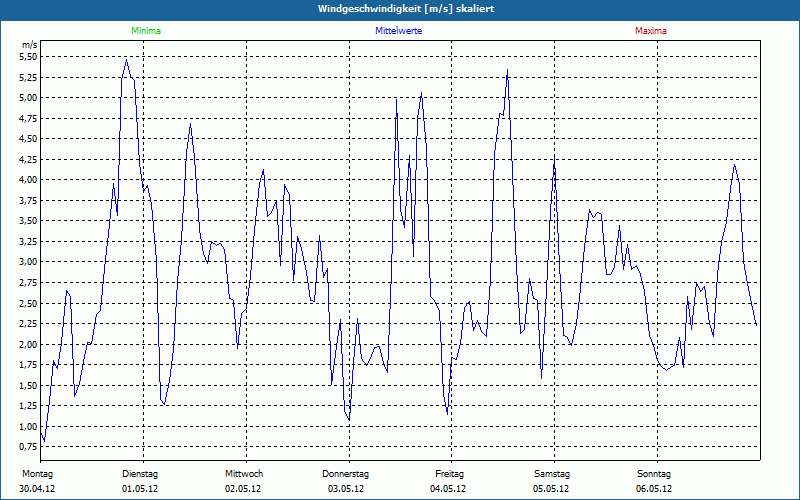Click the Sonntag day label
Screen dimensions: 800x500
(x=654, y=474)
